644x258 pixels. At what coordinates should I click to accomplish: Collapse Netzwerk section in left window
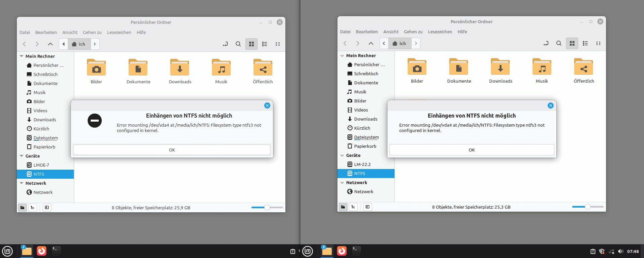pos(21,183)
